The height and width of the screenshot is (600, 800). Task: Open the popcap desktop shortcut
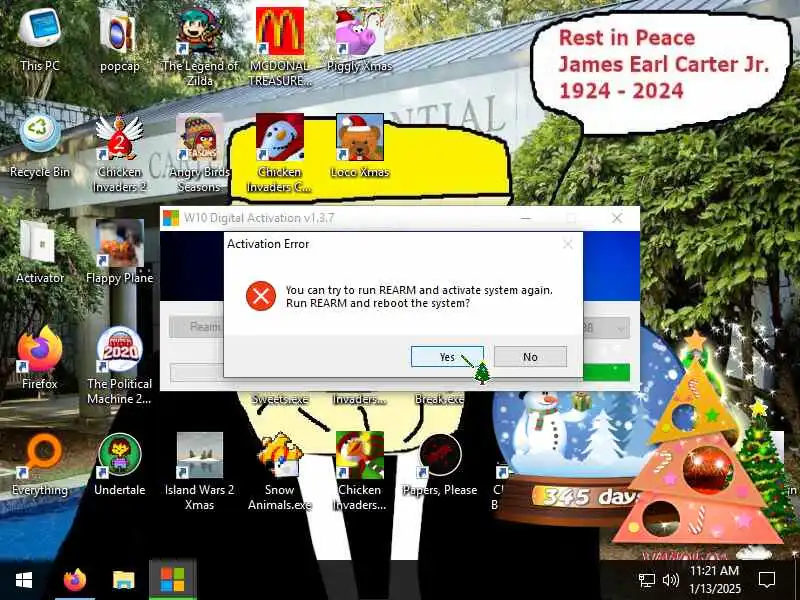point(119,39)
